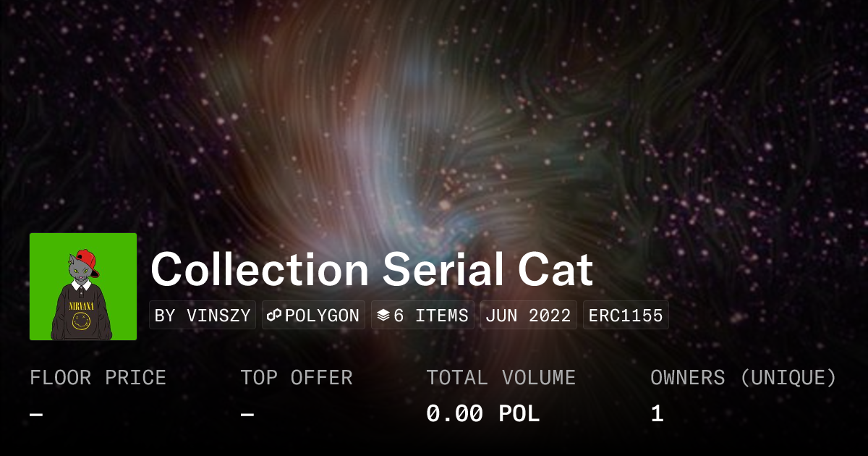Select the ERC1155 token standard badge
The image size is (868, 456).
626,316
